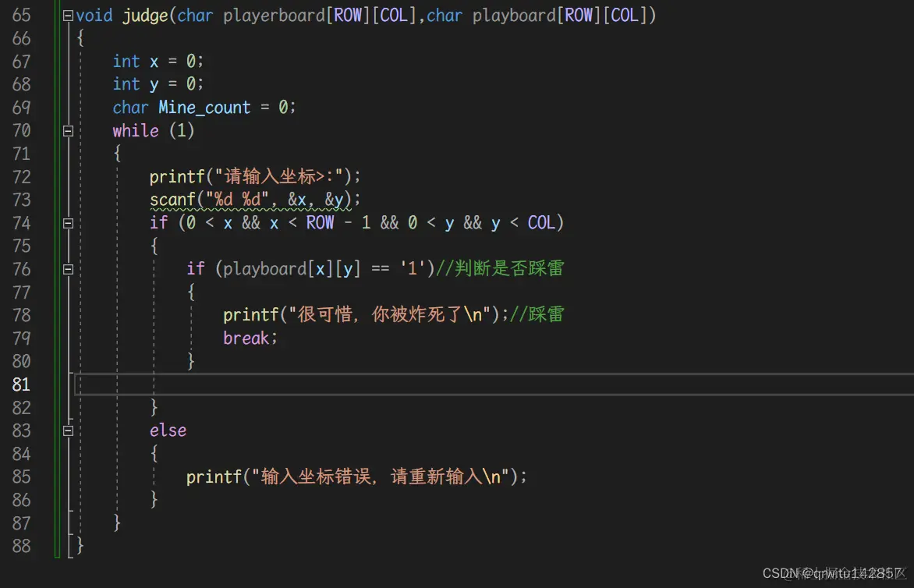Click line number 88 in the gutter
The width and height of the screenshot is (914, 588).
(x=22, y=546)
